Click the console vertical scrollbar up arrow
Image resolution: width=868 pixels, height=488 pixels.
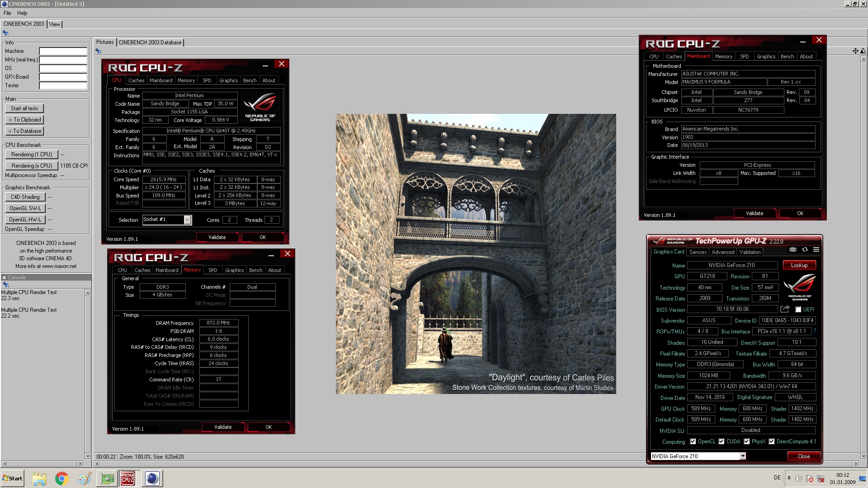(x=88, y=293)
